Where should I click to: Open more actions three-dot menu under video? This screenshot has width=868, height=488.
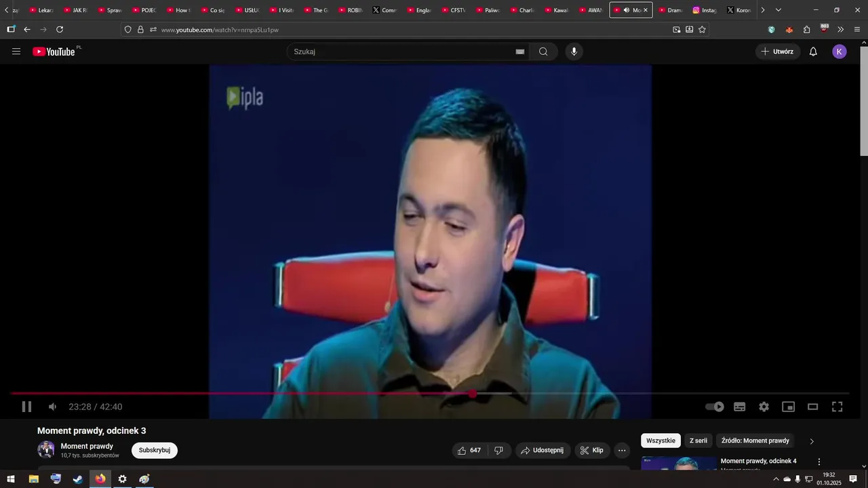(622, 451)
